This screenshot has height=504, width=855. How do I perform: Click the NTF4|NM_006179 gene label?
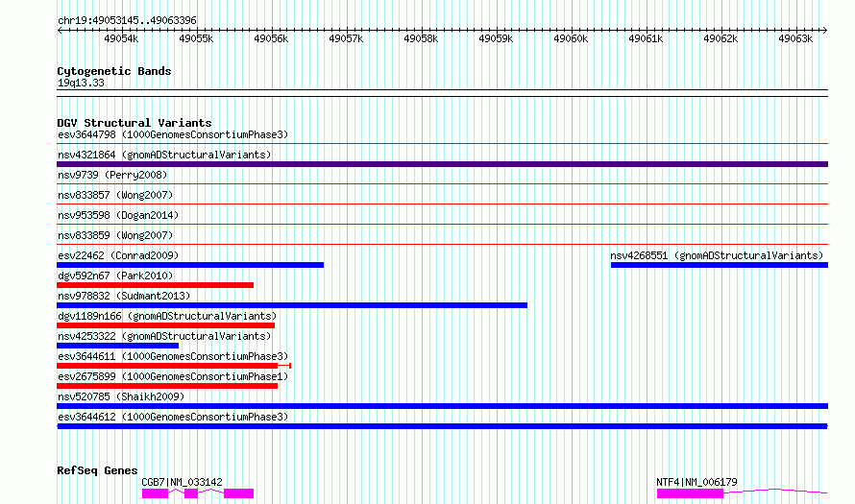(x=696, y=482)
